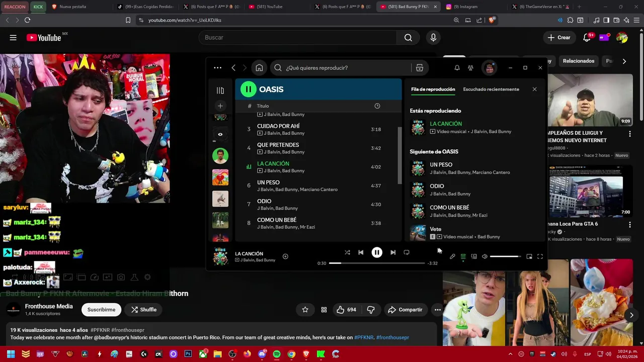644x362 pixels.
Task: Open Spotify lyrics microphone icon
Action: [x=452, y=256]
